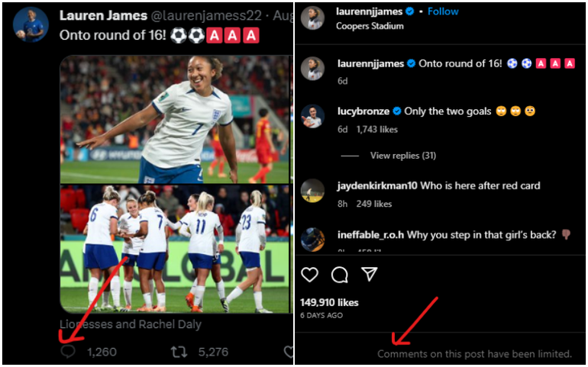Expand View replies (31) under lucybronze comment
Screen dimensions: 588x367
(x=402, y=156)
